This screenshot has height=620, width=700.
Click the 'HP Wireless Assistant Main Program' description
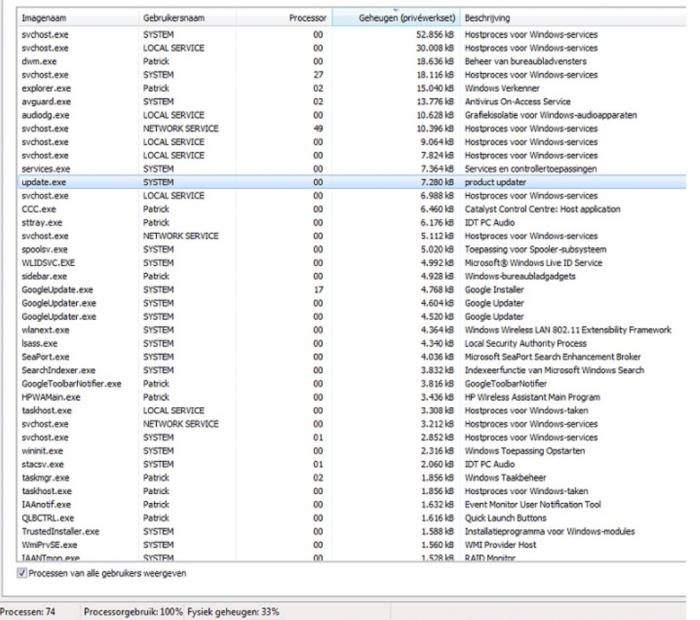pos(532,397)
